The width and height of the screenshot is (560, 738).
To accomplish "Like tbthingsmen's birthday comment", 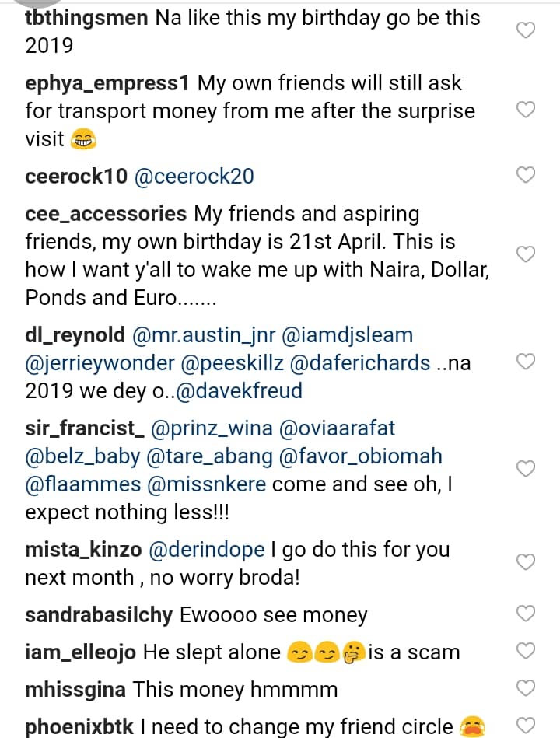I will pyautogui.click(x=527, y=30).
